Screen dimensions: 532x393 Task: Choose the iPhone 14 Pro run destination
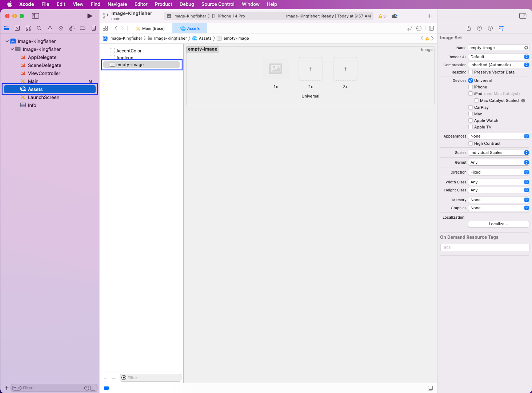228,16
